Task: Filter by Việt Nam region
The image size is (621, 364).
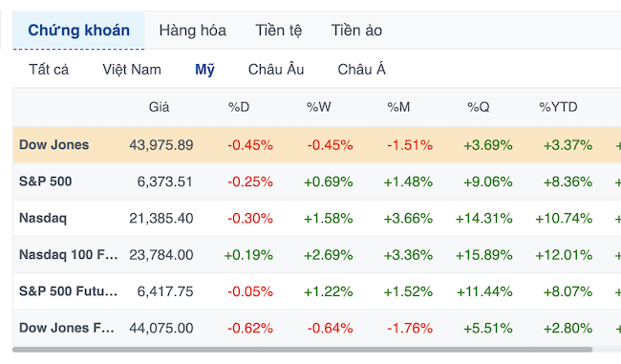Action: click(132, 70)
